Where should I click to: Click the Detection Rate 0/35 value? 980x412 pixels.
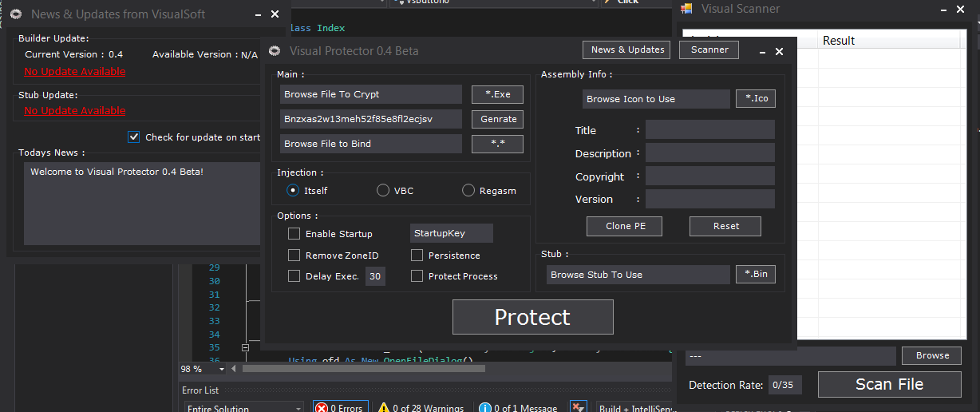click(784, 385)
